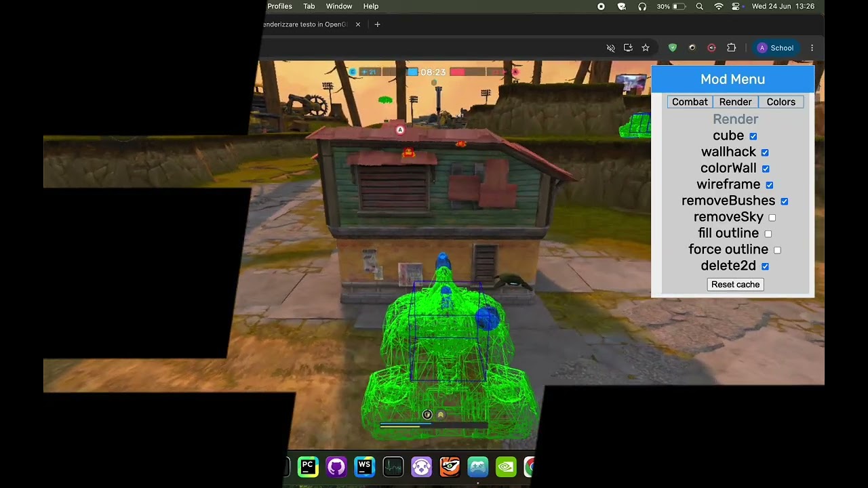
Task: Open Activity Monitor from the dock
Action: coord(393,466)
